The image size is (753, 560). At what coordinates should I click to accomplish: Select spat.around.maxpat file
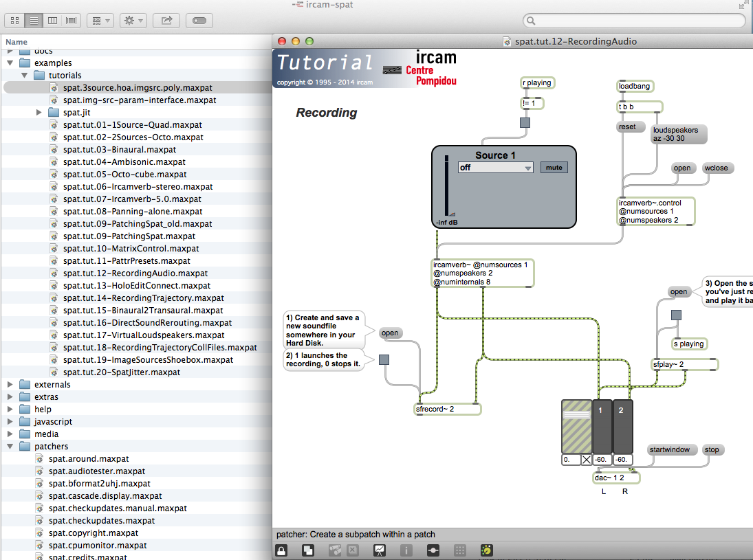point(89,459)
